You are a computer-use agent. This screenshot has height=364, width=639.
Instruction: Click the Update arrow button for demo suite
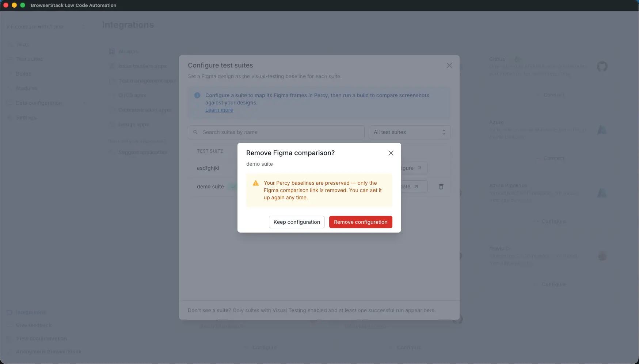pyautogui.click(x=414, y=187)
